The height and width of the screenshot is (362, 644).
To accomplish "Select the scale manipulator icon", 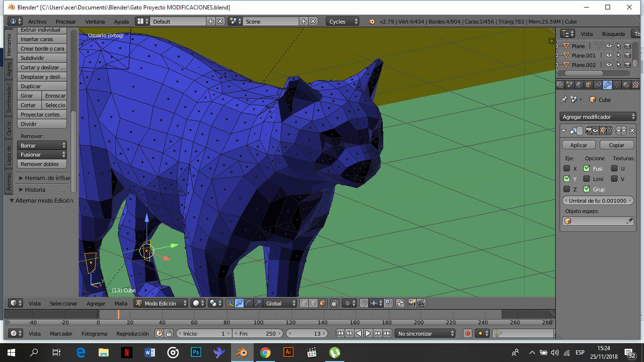I will tap(258, 303).
